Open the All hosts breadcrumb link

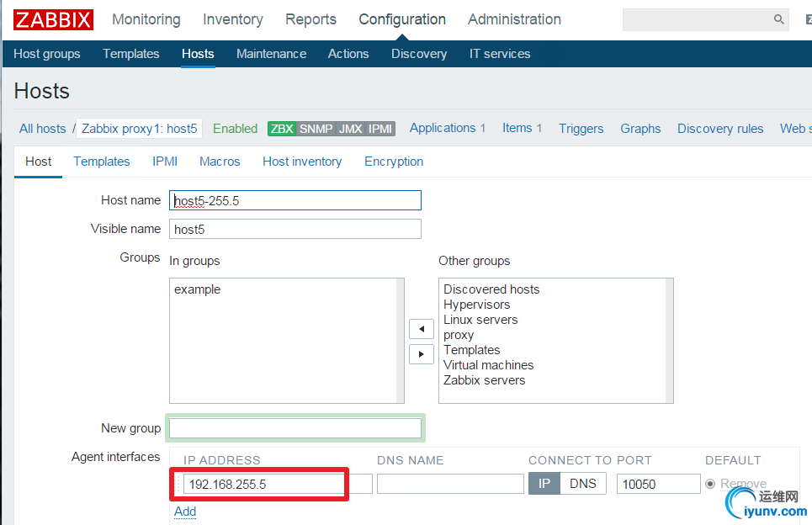[42, 129]
